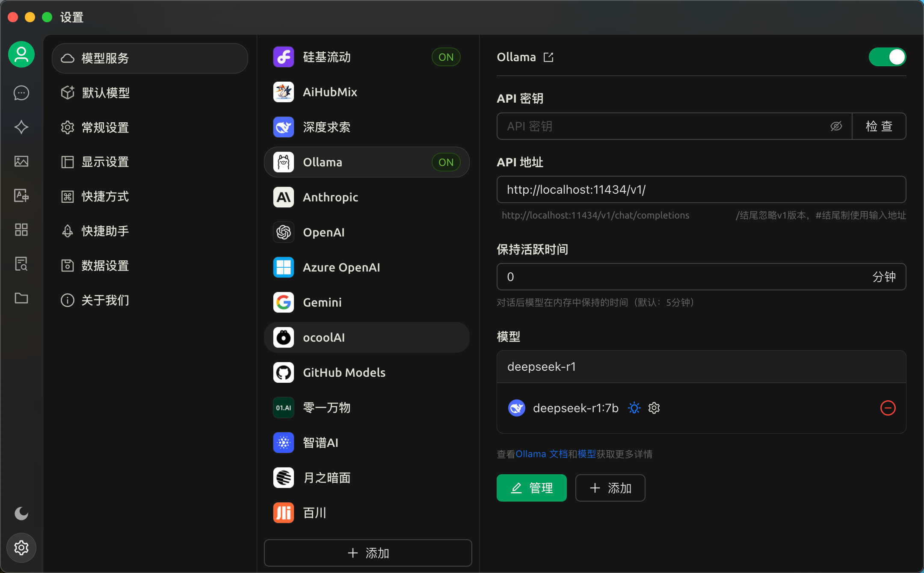Toggle the dark mode moon icon
The width and height of the screenshot is (924, 573).
(x=21, y=513)
